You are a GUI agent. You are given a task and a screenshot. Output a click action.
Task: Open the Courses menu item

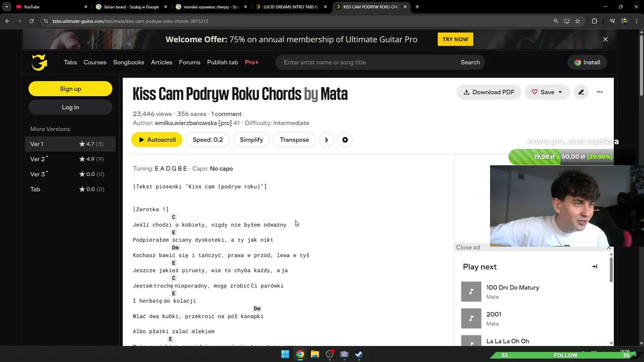95,62
